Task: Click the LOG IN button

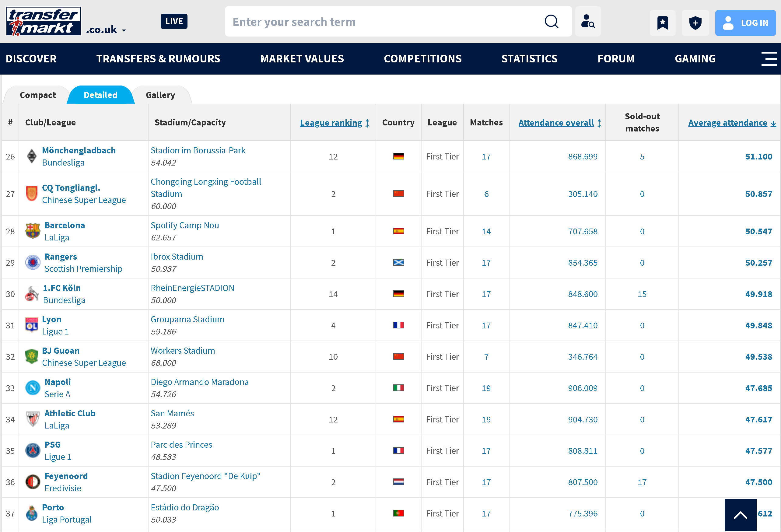Action: pyautogui.click(x=745, y=23)
